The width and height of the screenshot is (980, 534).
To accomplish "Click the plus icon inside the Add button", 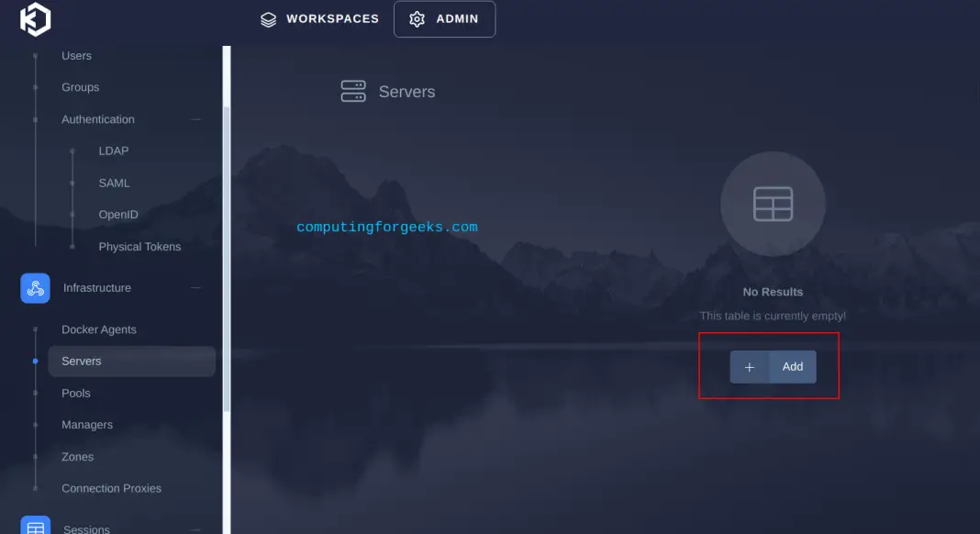I will 750,366.
